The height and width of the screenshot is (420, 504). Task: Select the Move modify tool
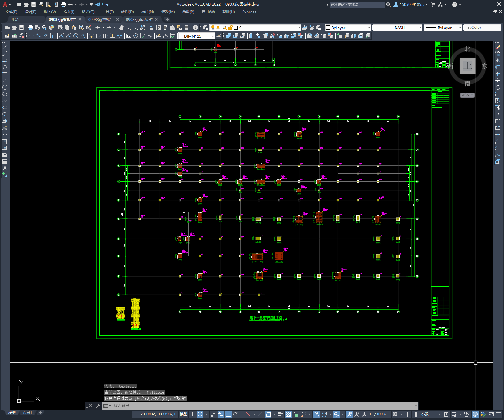tap(498, 81)
